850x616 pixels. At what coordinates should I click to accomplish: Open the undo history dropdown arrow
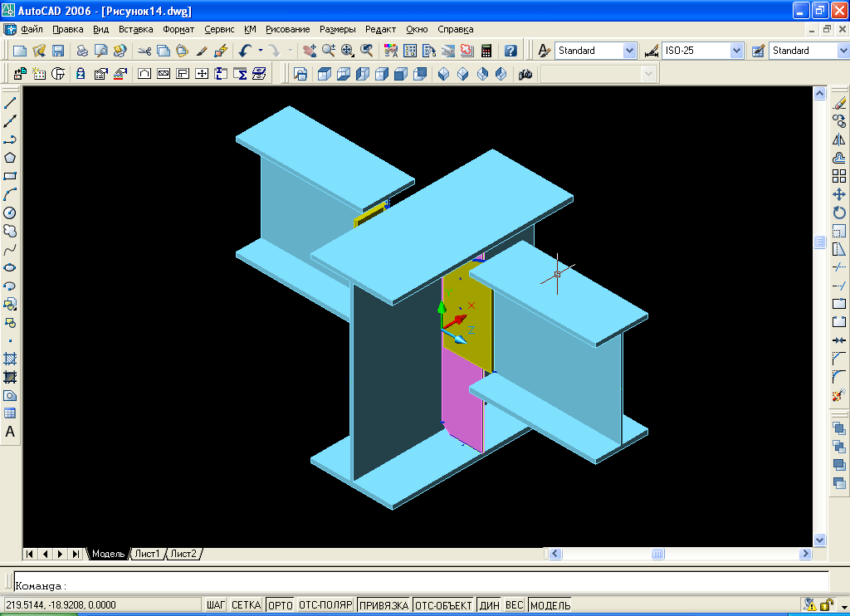[260, 51]
